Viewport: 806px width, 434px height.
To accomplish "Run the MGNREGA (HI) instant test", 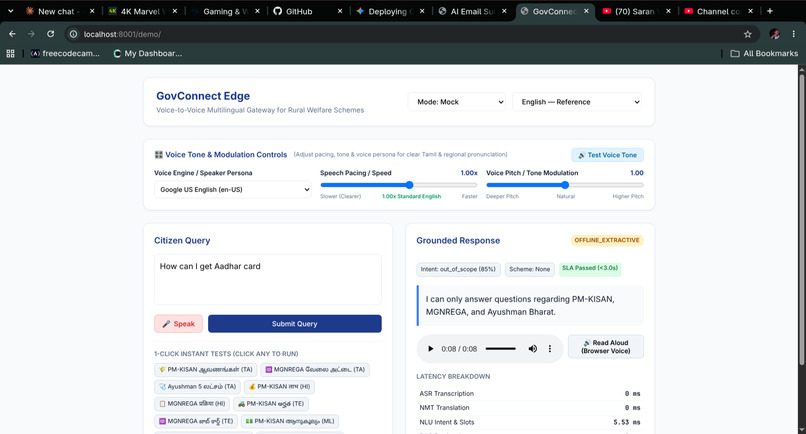I will click(x=192, y=404).
